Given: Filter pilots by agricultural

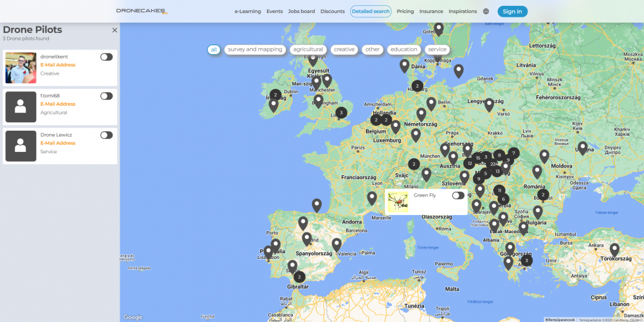Looking at the screenshot, I should [308, 50].
